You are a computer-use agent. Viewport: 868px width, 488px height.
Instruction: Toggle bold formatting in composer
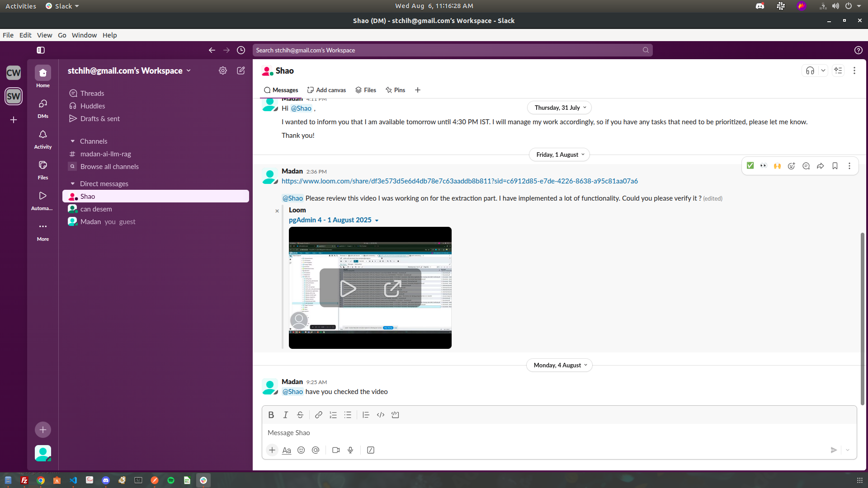tap(271, 415)
